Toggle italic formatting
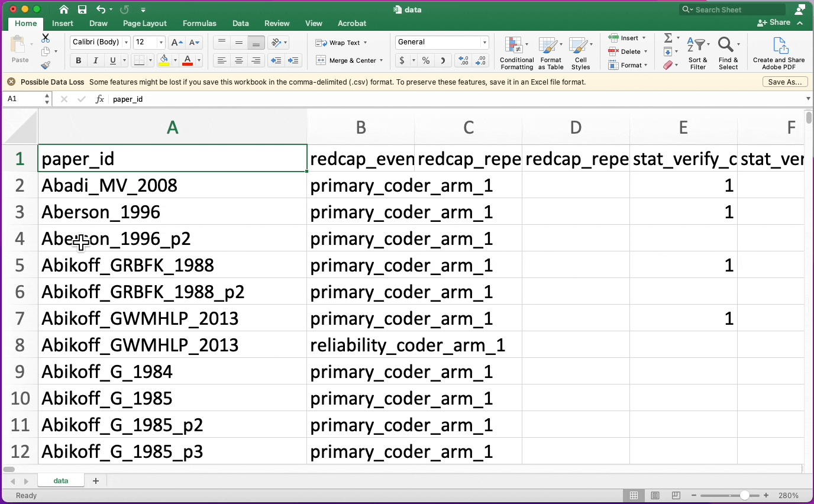This screenshot has height=504, width=814. pyautogui.click(x=95, y=60)
